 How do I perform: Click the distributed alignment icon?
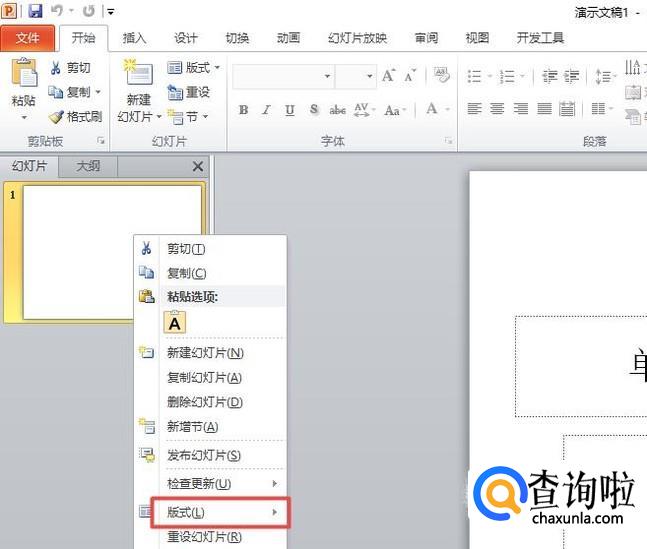[x=567, y=109]
